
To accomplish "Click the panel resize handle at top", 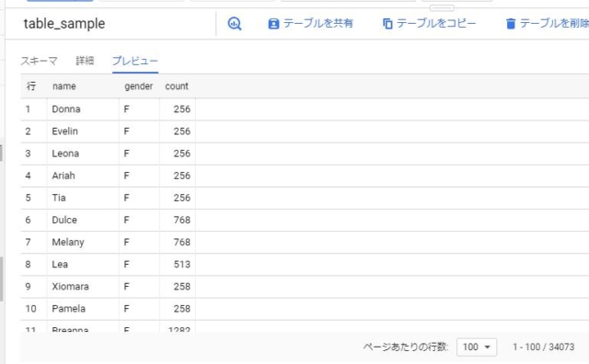I will (442, 8).
